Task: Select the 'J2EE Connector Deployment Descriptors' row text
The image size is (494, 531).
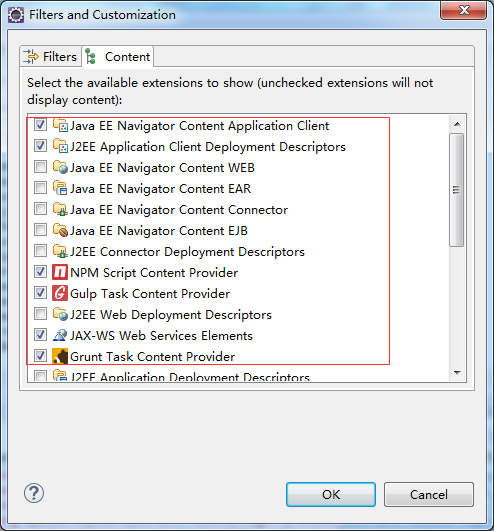Action: [x=187, y=252]
